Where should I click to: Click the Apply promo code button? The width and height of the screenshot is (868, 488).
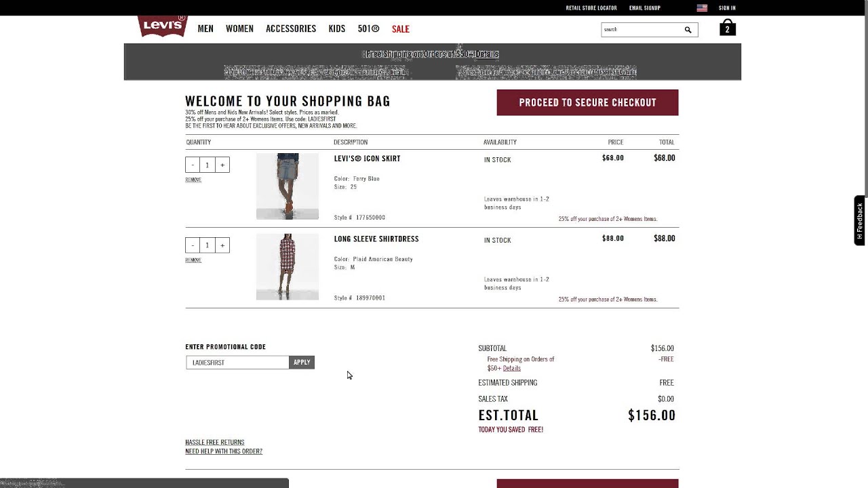302,363
